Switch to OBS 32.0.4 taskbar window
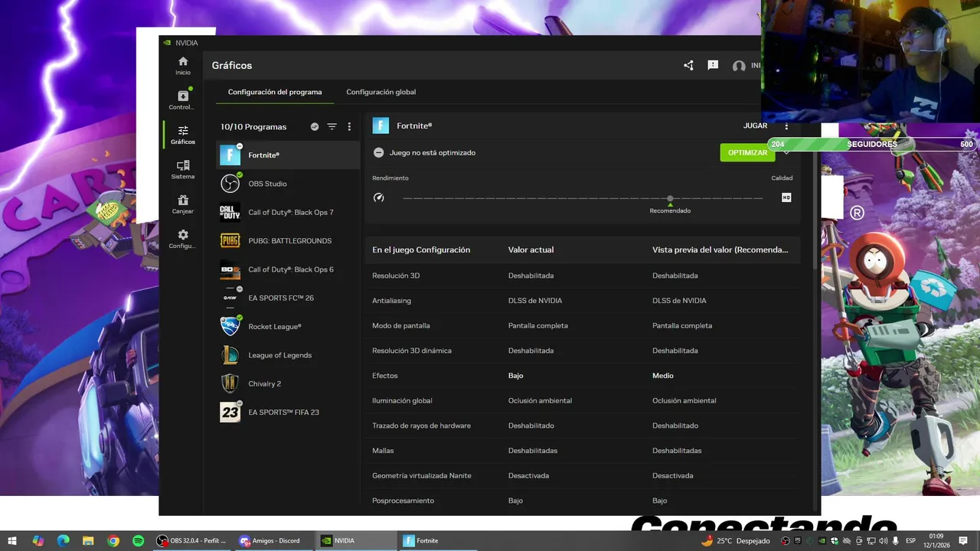 pos(191,541)
